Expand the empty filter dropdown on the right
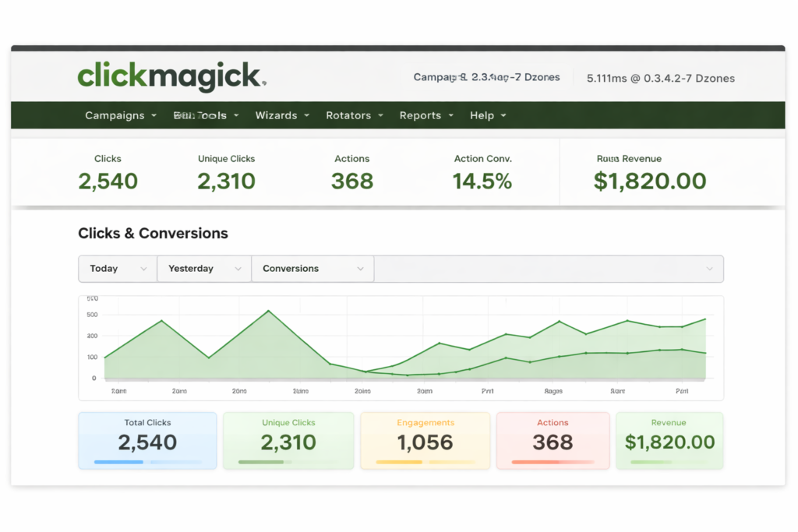Image resolution: width=798 pixels, height=532 pixels. [x=548, y=268]
